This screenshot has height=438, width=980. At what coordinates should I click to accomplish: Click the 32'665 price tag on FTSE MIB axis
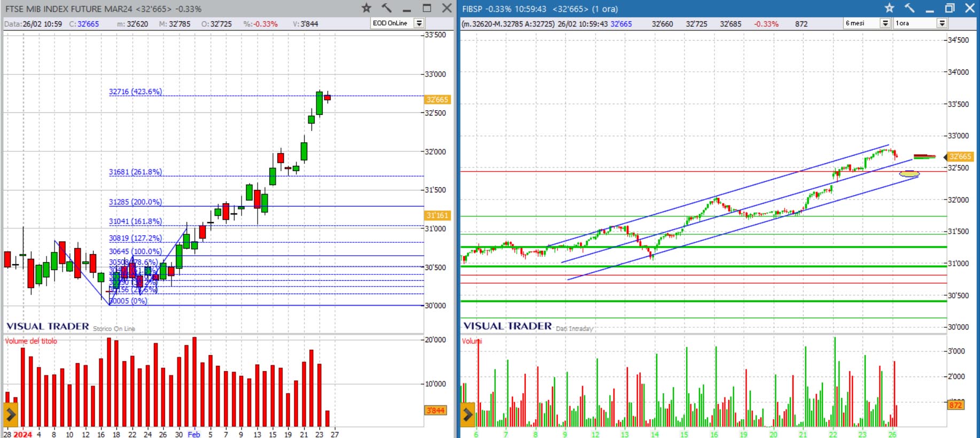[438, 99]
